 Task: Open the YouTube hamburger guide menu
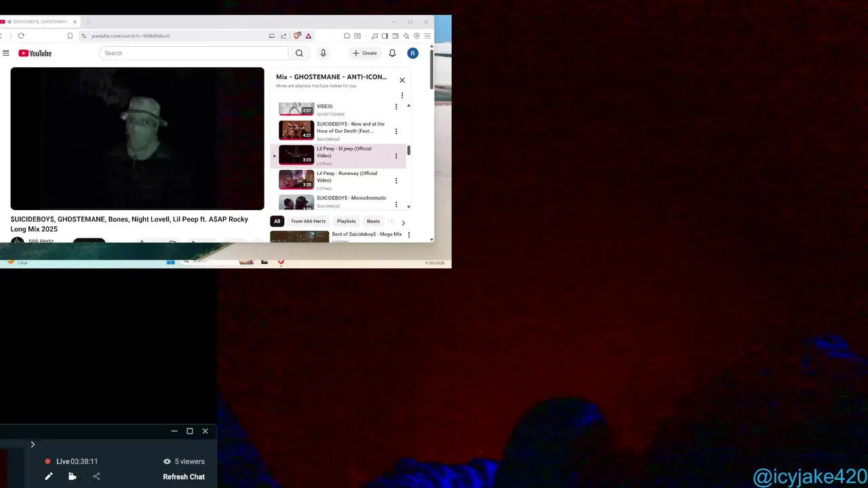[5, 53]
